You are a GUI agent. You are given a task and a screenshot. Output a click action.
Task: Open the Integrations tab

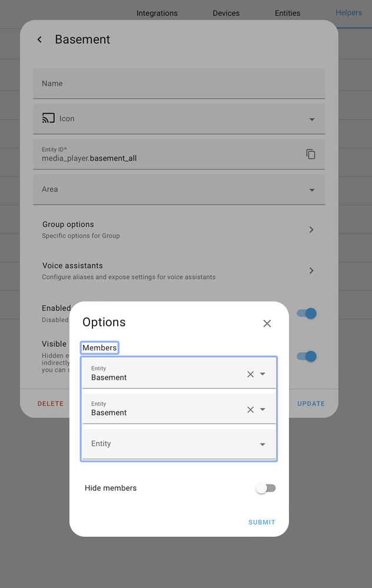(x=157, y=12)
